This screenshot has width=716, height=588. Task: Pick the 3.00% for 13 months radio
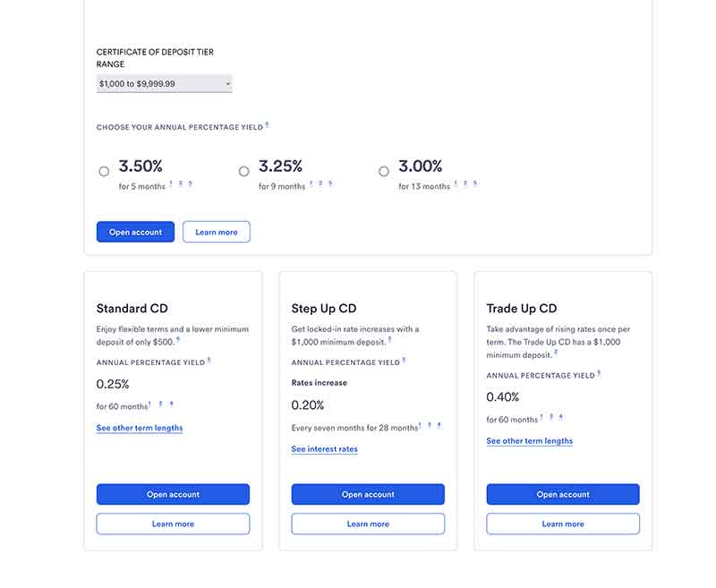pos(383,171)
